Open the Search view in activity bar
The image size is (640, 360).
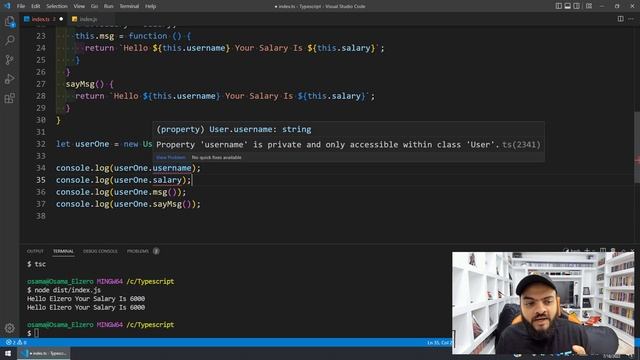(9, 40)
